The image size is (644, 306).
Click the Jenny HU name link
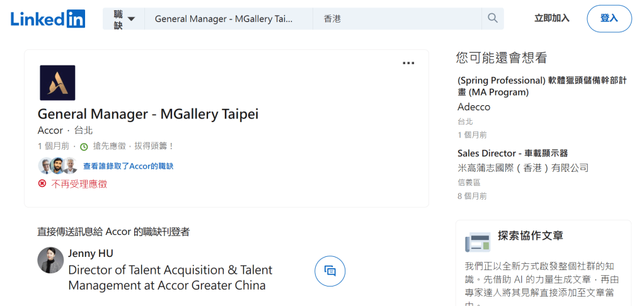point(91,254)
